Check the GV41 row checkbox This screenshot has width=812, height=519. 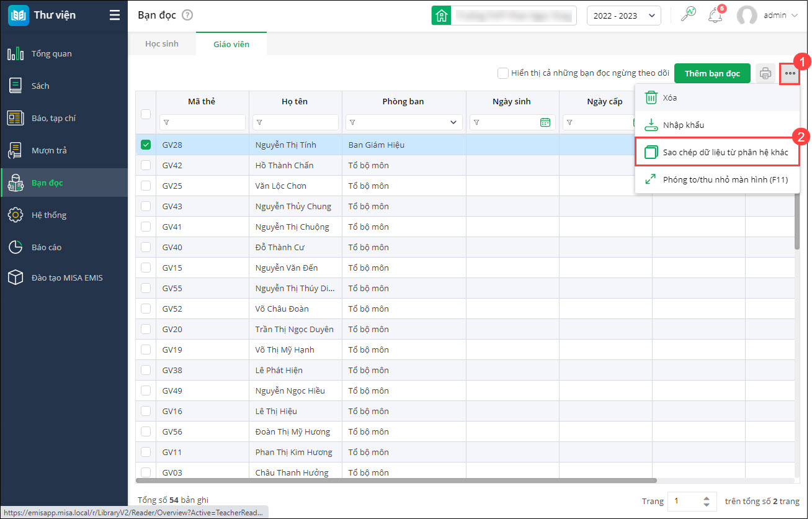146,227
